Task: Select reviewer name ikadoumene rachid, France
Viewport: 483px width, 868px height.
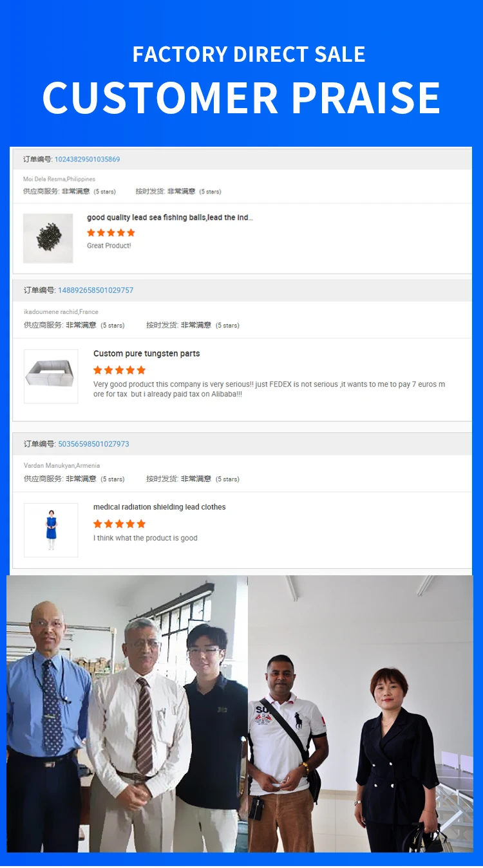Action: tap(61, 312)
